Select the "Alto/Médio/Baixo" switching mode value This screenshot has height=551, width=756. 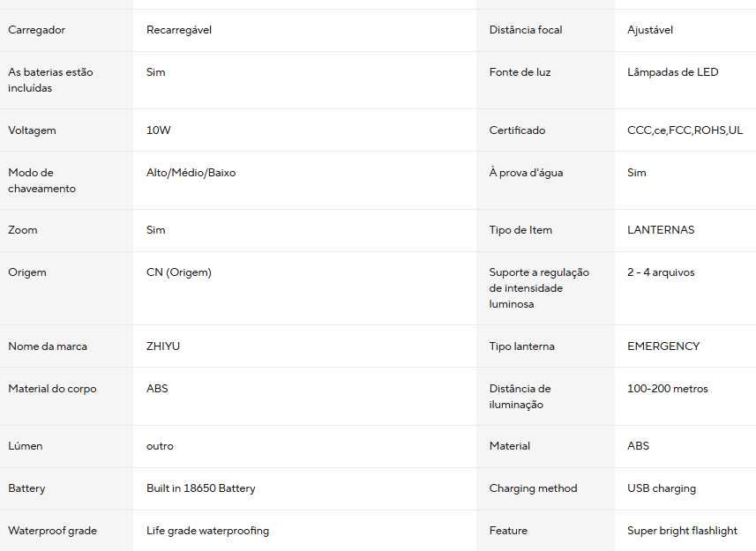click(191, 173)
